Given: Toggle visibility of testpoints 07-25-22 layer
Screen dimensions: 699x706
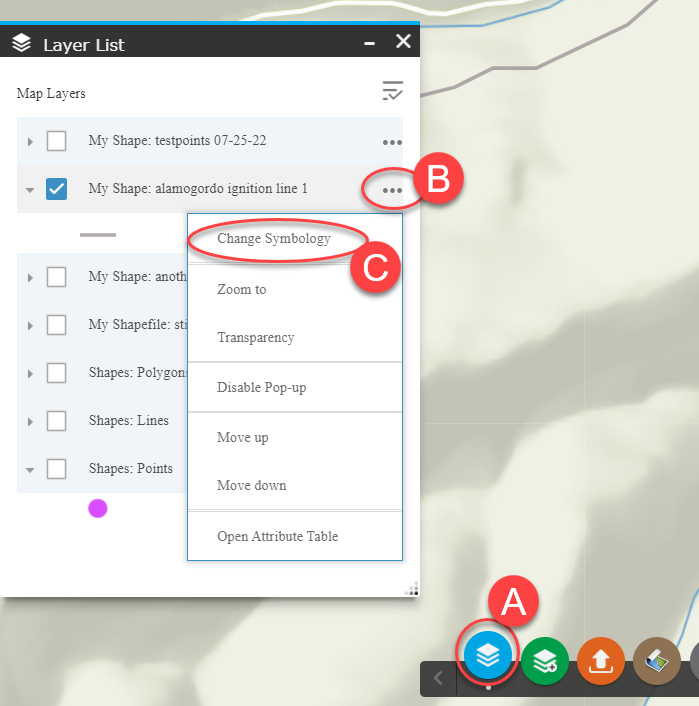Looking at the screenshot, I should point(56,141).
